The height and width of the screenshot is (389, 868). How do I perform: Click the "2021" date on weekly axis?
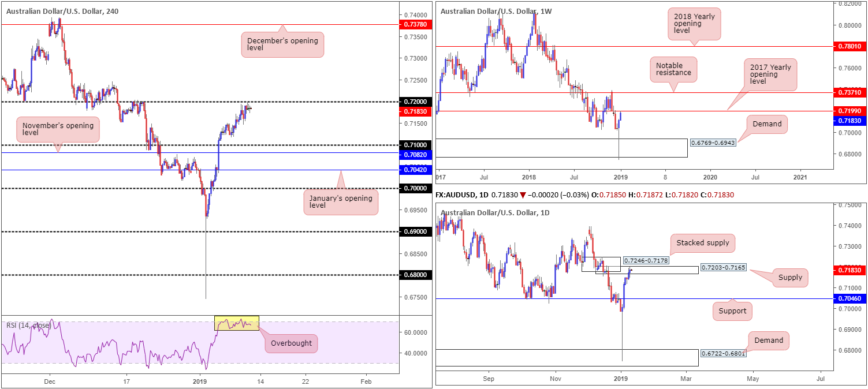coord(800,179)
